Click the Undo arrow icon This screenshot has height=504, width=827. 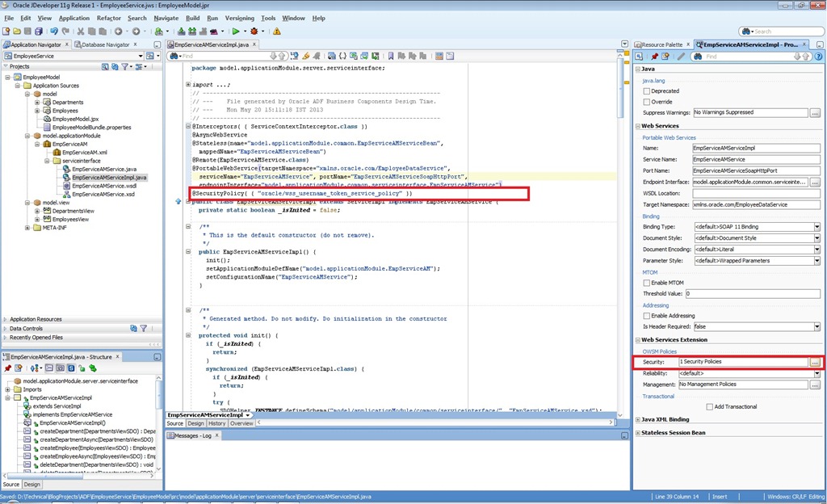click(x=55, y=31)
